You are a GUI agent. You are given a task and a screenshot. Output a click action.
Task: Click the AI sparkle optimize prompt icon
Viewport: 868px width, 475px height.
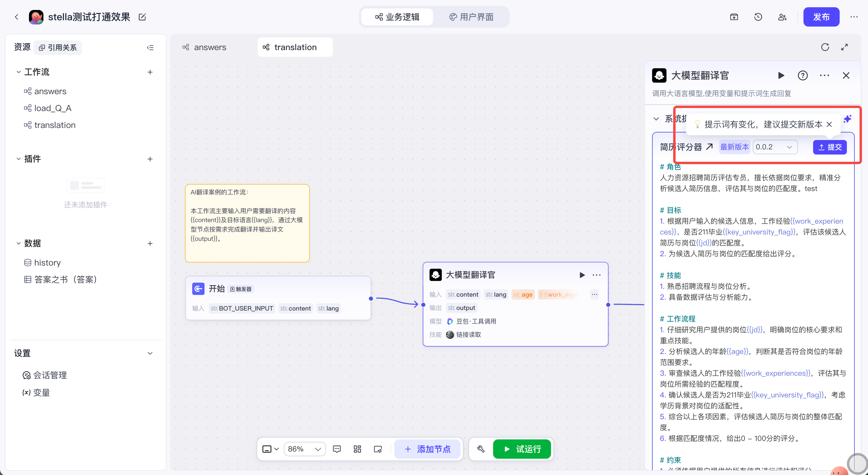pyautogui.click(x=847, y=119)
